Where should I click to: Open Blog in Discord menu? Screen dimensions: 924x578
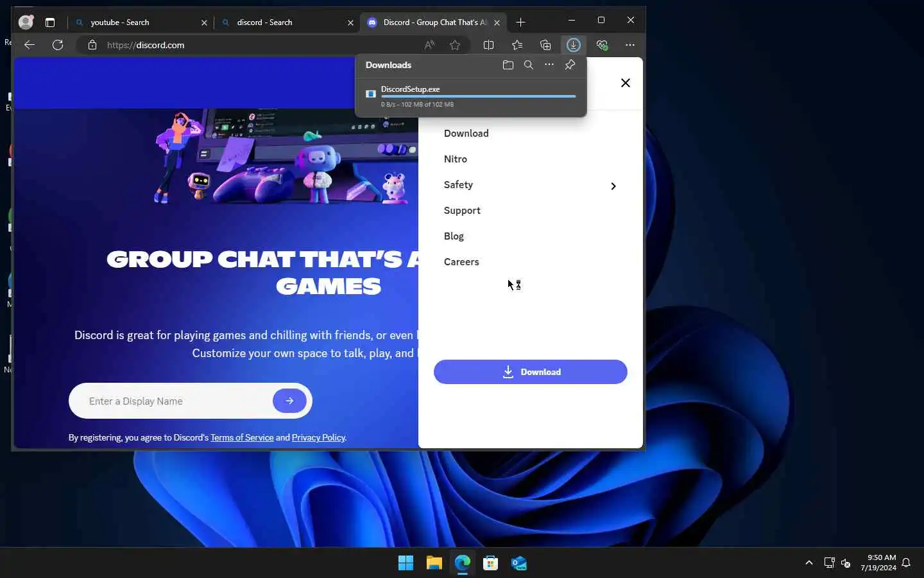tap(454, 236)
